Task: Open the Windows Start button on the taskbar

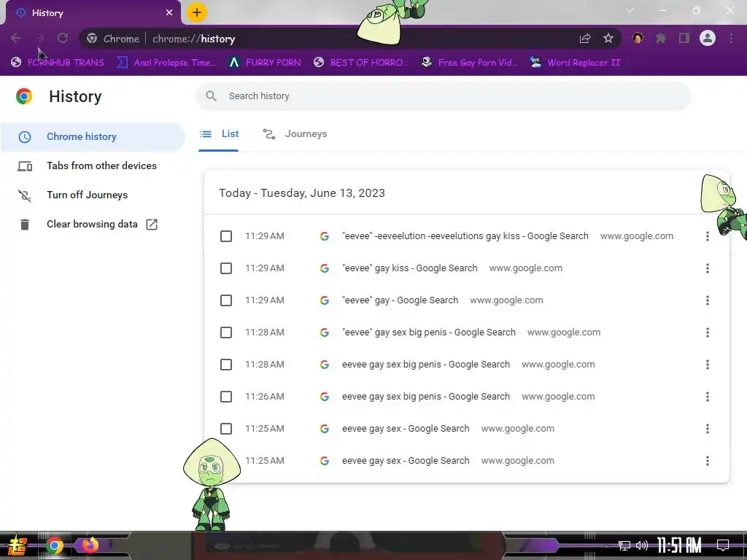Action: pos(17,545)
